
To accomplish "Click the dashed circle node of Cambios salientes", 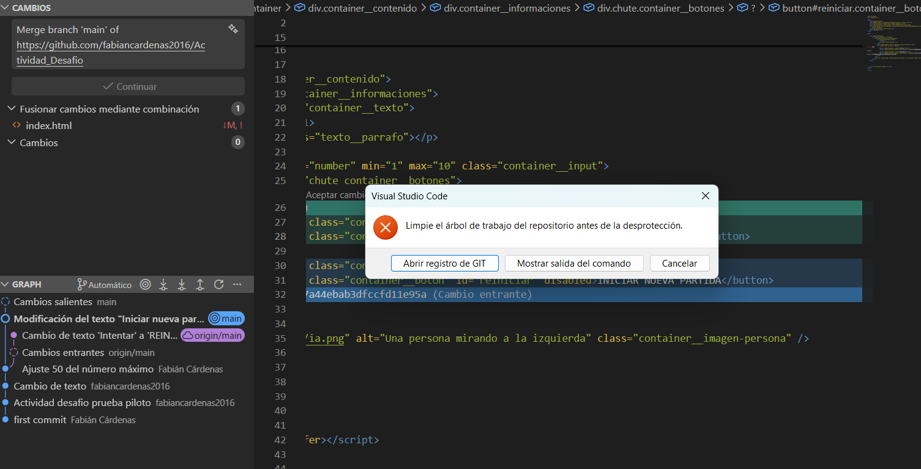I will click(5, 302).
